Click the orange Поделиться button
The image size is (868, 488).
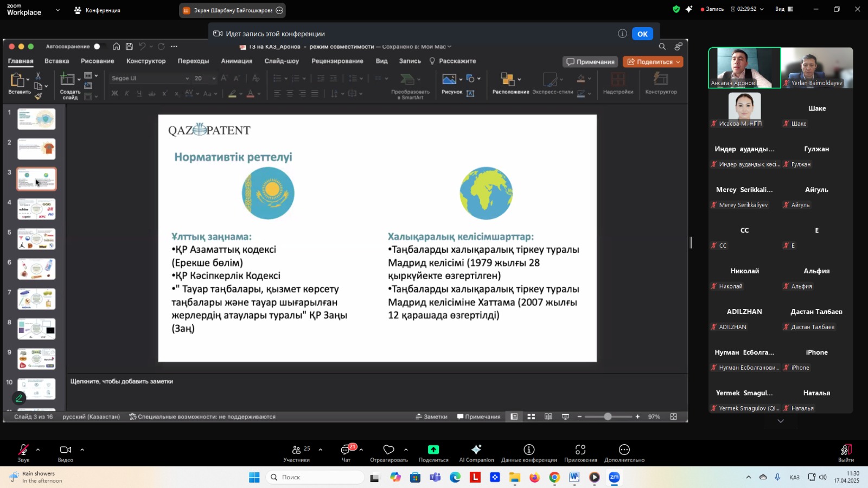point(653,62)
